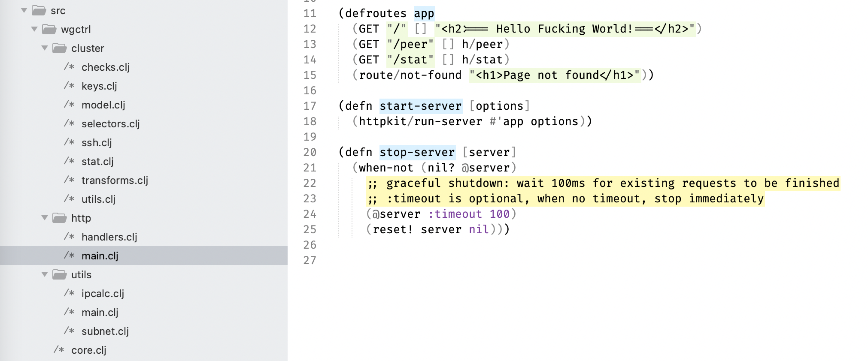868x361 pixels.
Task: Collapse the http folder triangle
Action: pos(45,218)
